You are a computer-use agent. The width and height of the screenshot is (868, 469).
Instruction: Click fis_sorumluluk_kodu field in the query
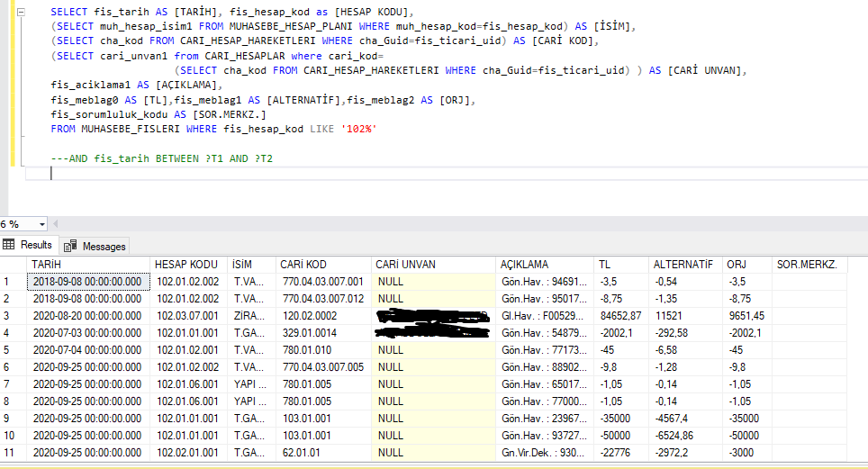coord(109,114)
